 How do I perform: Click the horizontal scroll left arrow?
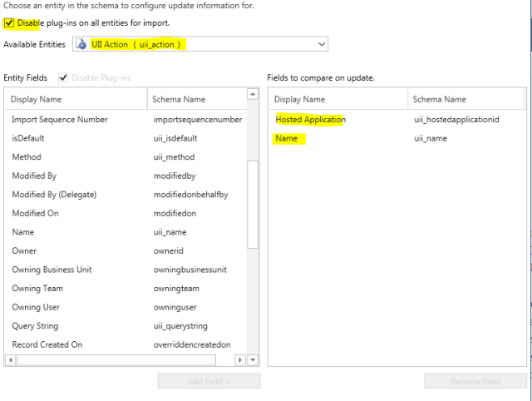coord(11,360)
